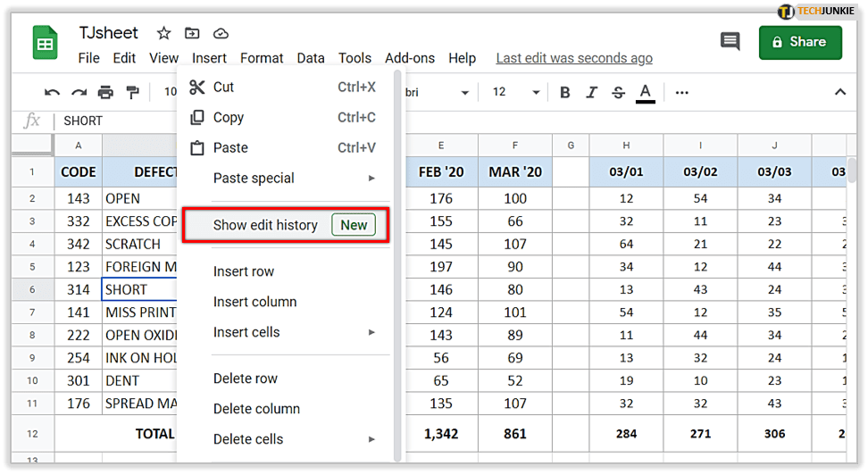Choose Show edit history from context menu
Viewport: 868px width, 474px height.
pyautogui.click(x=265, y=225)
